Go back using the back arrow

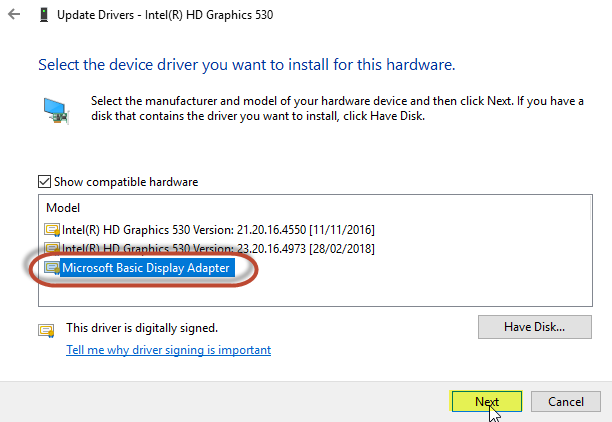point(14,15)
